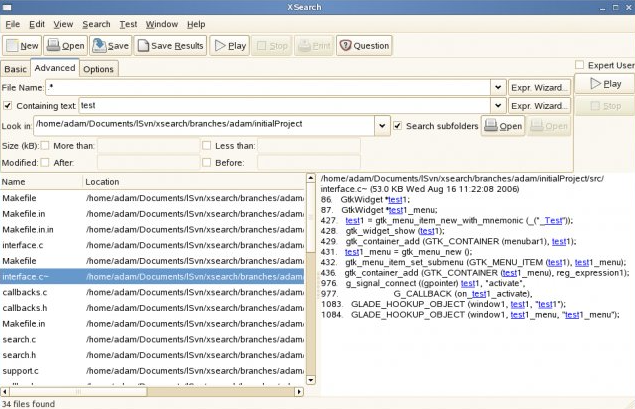Click the Modified After date field
The height and width of the screenshot is (409, 635).
tap(148, 163)
